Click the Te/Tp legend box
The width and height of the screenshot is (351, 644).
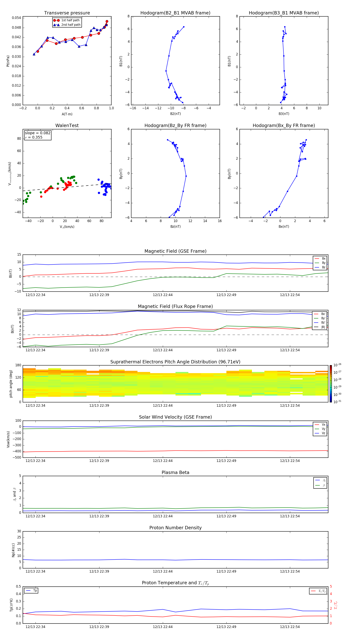click(x=318, y=591)
